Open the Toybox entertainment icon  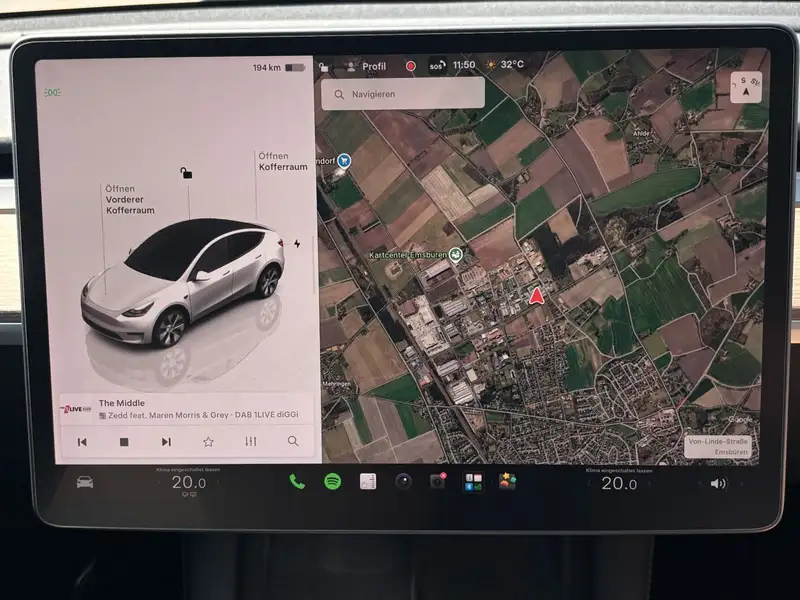[x=507, y=481]
